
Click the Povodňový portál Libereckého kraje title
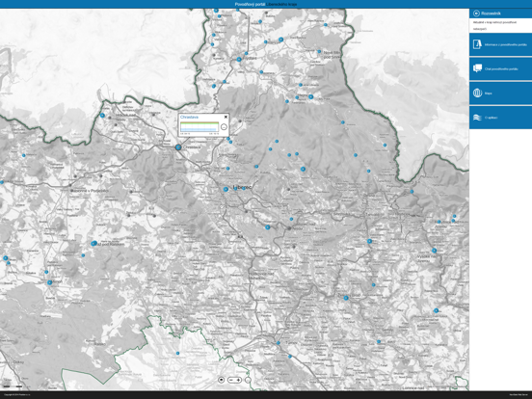[x=266, y=4]
